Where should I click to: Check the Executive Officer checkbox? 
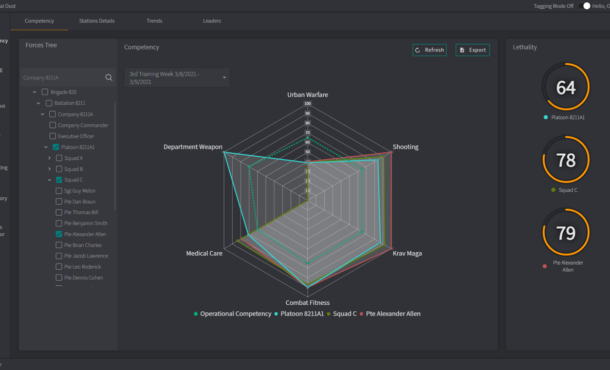tap(52, 136)
